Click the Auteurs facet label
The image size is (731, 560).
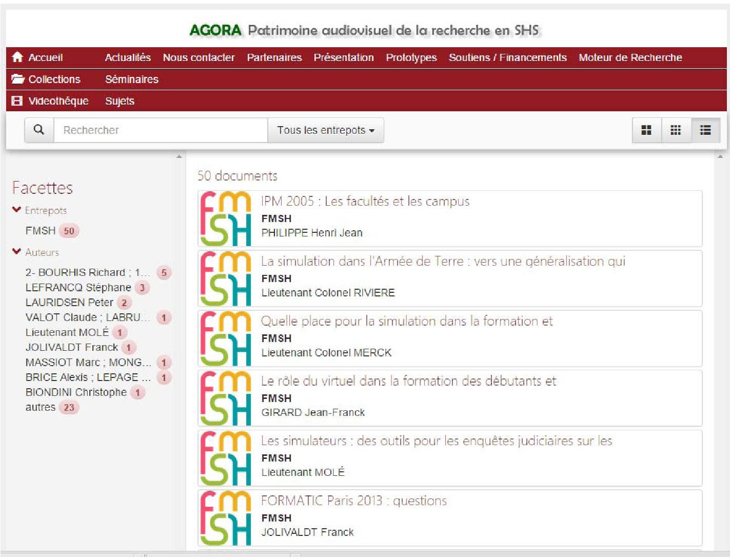[42, 253]
